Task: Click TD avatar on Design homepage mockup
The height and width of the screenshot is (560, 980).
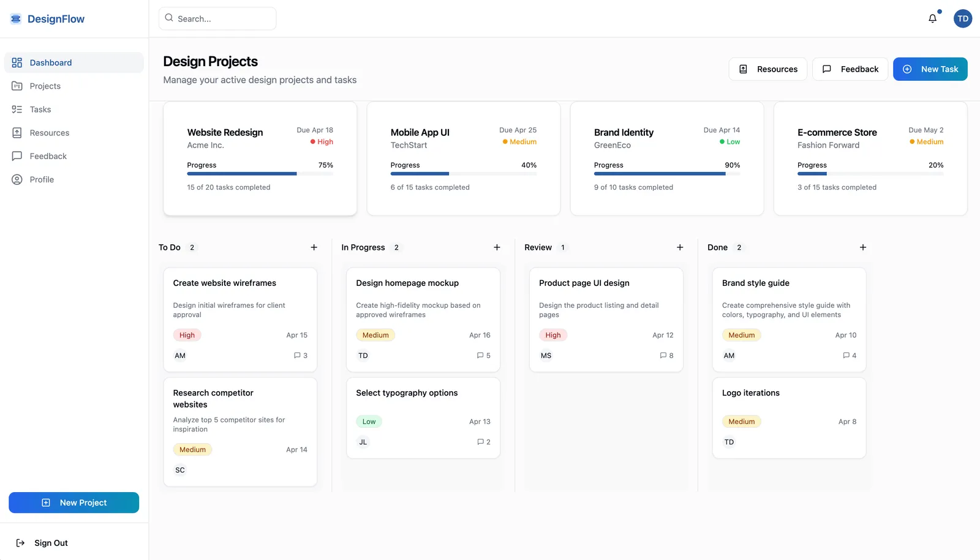Action: (363, 356)
